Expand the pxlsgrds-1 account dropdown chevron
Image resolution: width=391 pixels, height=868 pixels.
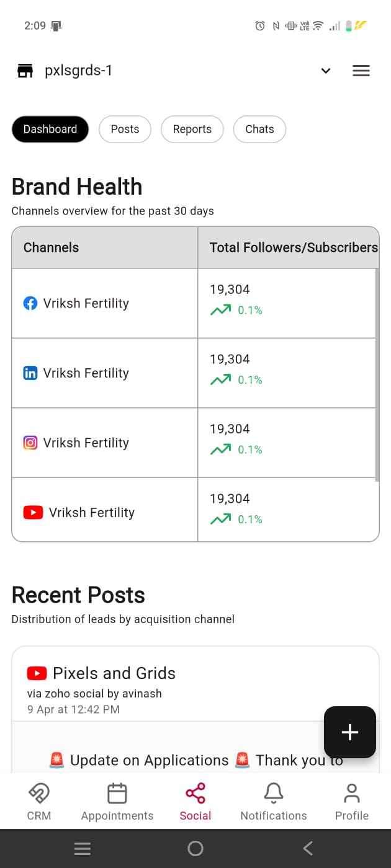point(326,71)
